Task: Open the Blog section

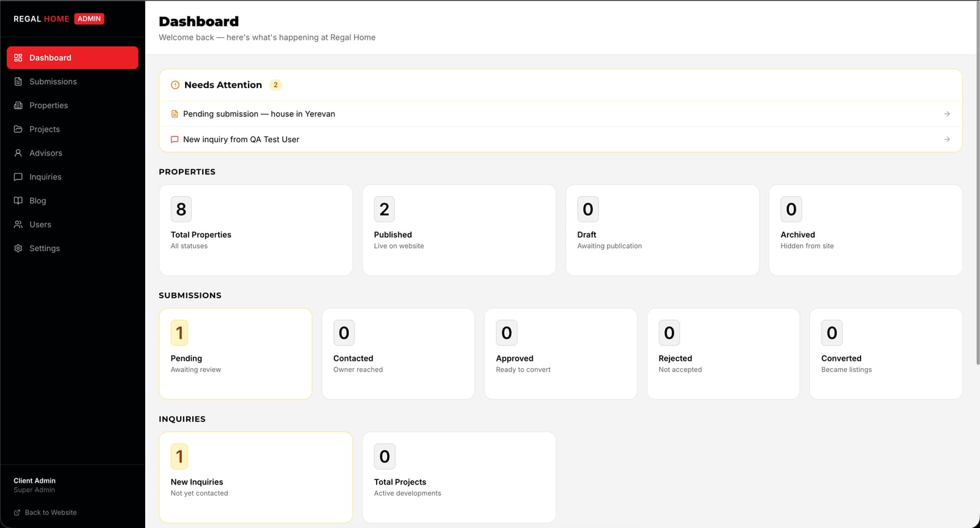Action: (x=72, y=201)
